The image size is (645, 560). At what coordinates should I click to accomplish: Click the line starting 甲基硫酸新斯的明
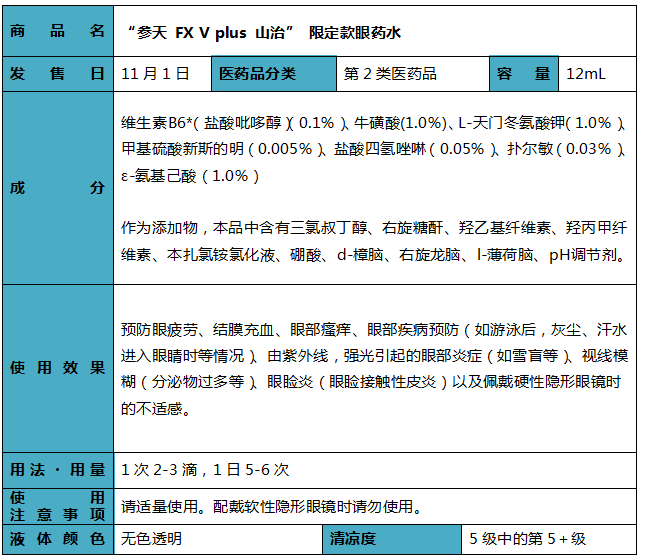[x=373, y=149]
